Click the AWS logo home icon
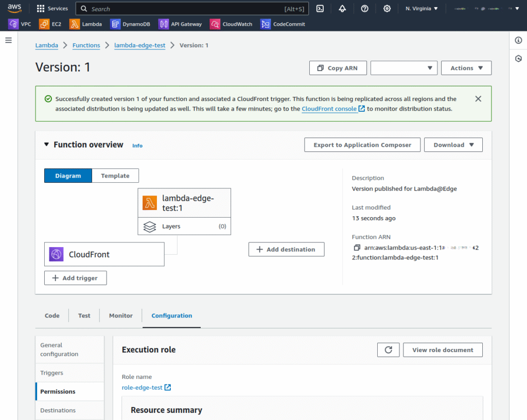 click(x=14, y=8)
